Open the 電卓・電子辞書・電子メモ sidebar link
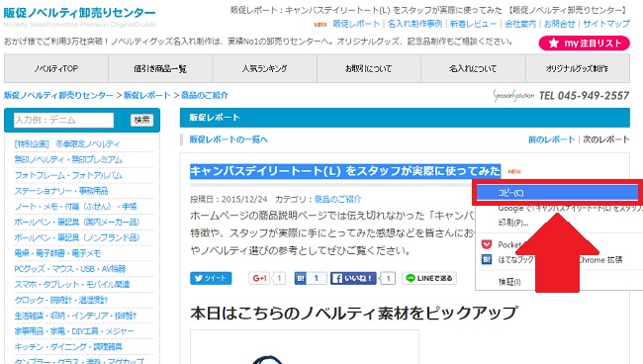The height and width of the screenshot is (364, 643). pyautogui.click(x=57, y=253)
